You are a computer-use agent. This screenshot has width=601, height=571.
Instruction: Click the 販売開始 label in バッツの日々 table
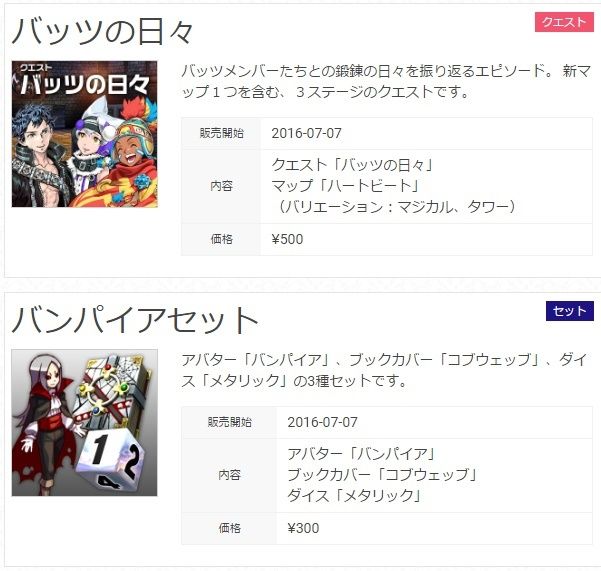coord(221,133)
